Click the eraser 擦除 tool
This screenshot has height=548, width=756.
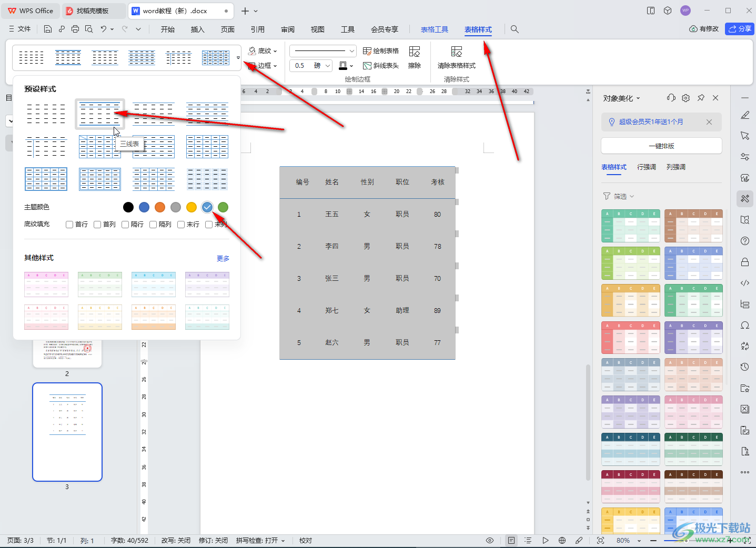(x=415, y=58)
